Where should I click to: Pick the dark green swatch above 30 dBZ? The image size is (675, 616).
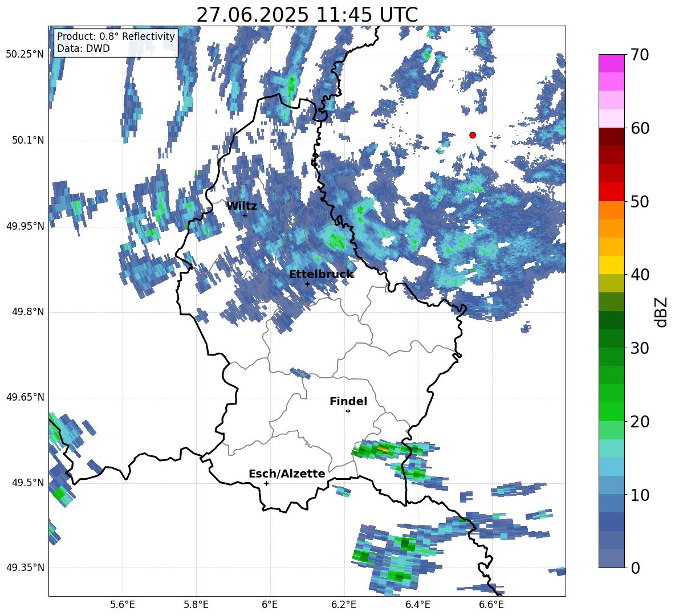click(611, 338)
